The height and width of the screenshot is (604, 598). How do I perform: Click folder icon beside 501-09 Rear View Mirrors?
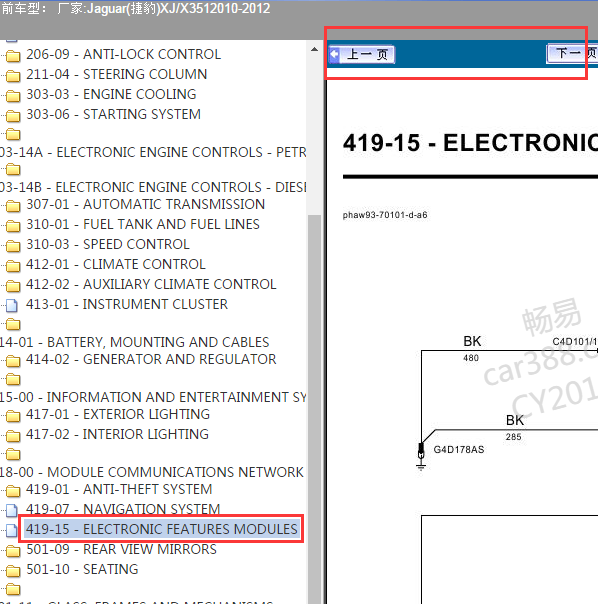[x=13, y=552]
